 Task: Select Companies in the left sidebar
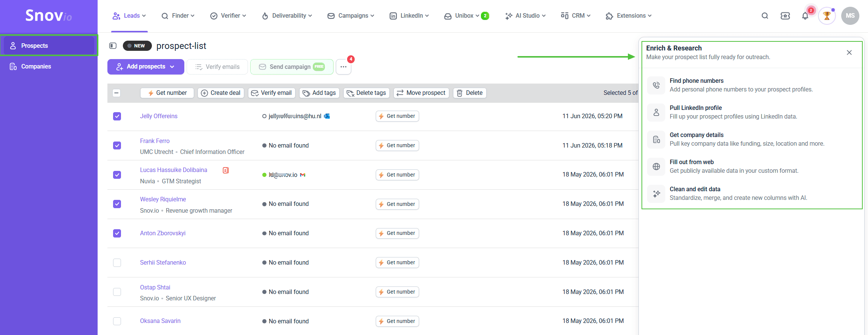[49, 67]
